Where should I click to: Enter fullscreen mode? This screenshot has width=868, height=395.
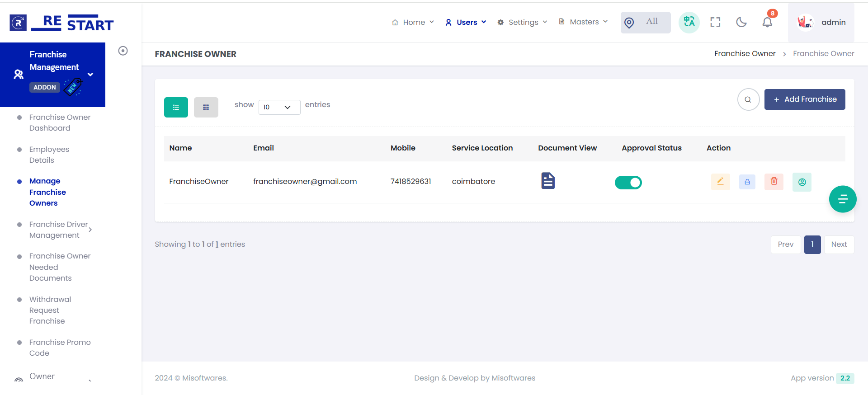pyautogui.click(x=715, y=22)
